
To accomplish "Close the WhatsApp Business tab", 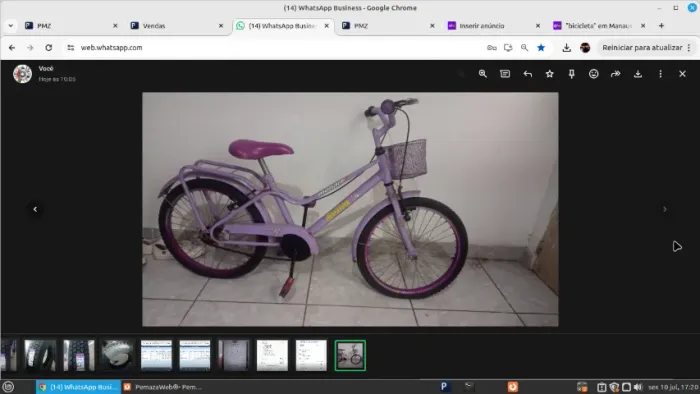I will pyautogui.click(x=327, y=26).
